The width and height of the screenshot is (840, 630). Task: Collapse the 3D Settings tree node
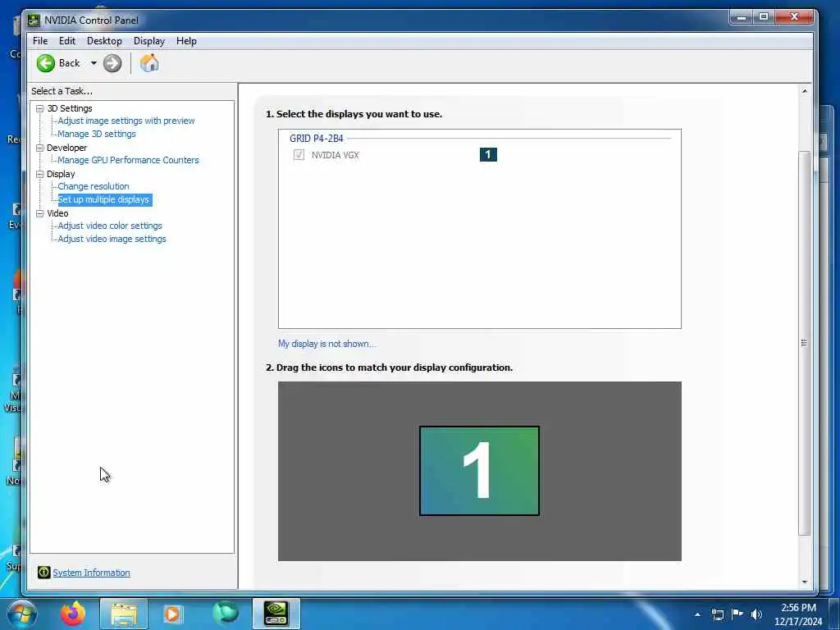[39, 108]
